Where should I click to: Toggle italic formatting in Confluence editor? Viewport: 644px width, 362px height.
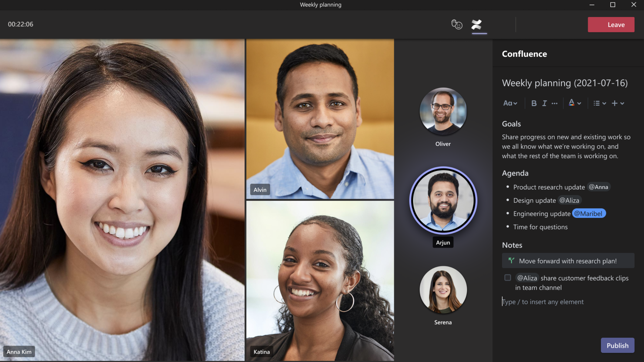pos(544,103)
